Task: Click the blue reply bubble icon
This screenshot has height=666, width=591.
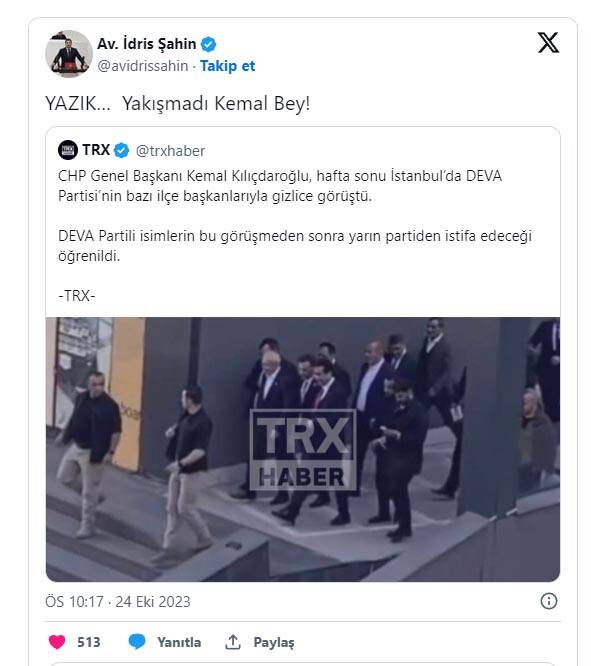Action: [x=137, y=641]
